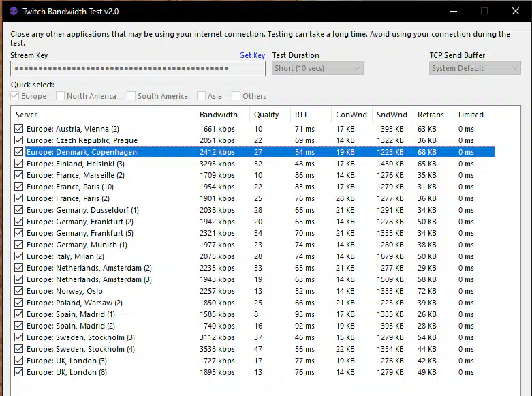Click the 1879 KB SndWnd value

tap(390, 256)
